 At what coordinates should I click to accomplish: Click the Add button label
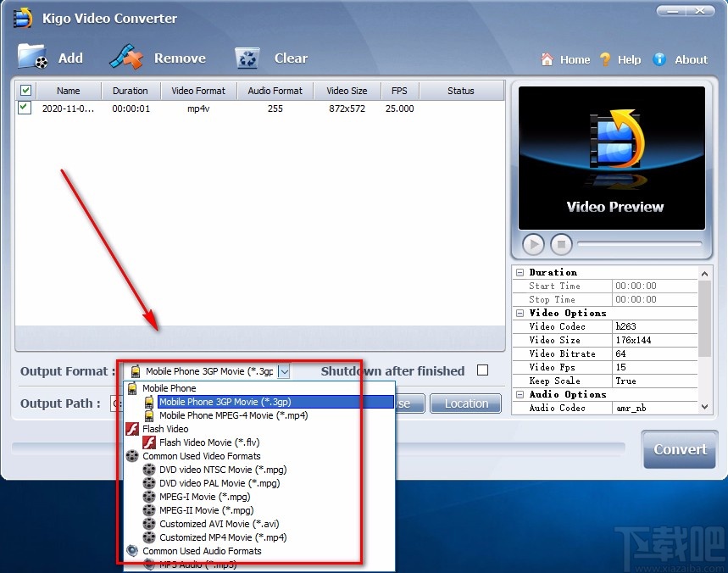(x=70, y=58)
